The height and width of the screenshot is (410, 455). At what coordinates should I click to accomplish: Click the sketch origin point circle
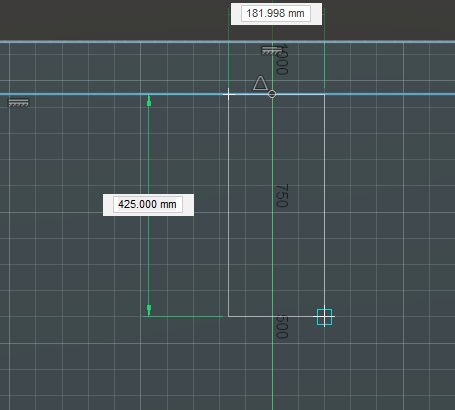coord(272,94)
